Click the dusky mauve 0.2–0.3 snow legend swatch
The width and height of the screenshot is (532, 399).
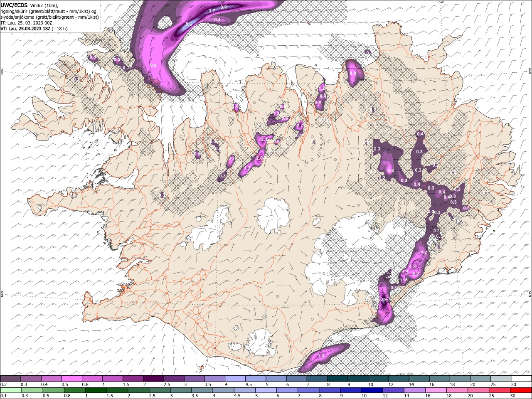(11, 379)
